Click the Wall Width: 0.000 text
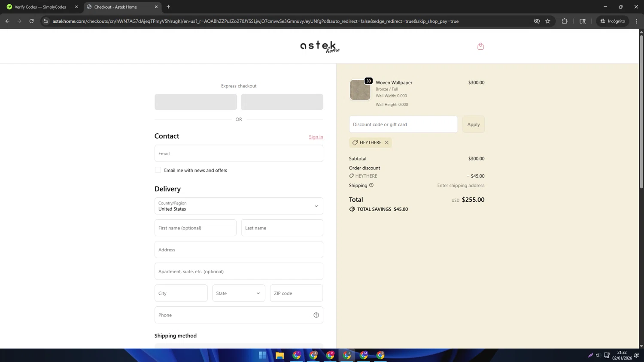Image resolution: width=644 pixels, height=362 pixels. pyautogui.click(x=391, y=96)
